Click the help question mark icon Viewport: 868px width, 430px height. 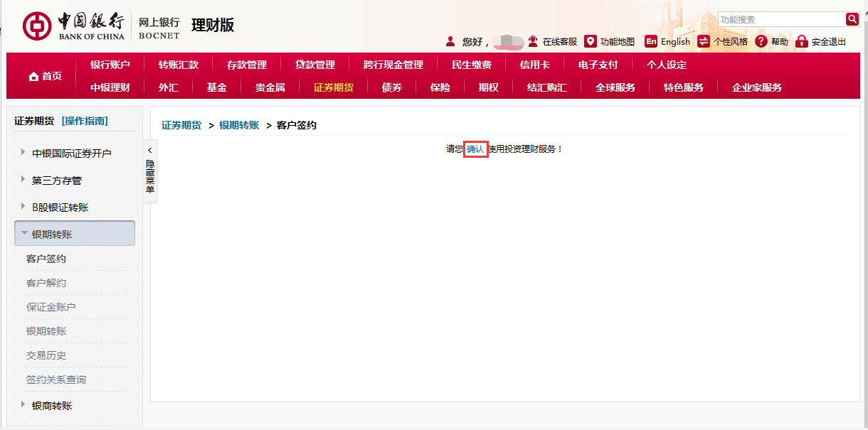point(761,41)
